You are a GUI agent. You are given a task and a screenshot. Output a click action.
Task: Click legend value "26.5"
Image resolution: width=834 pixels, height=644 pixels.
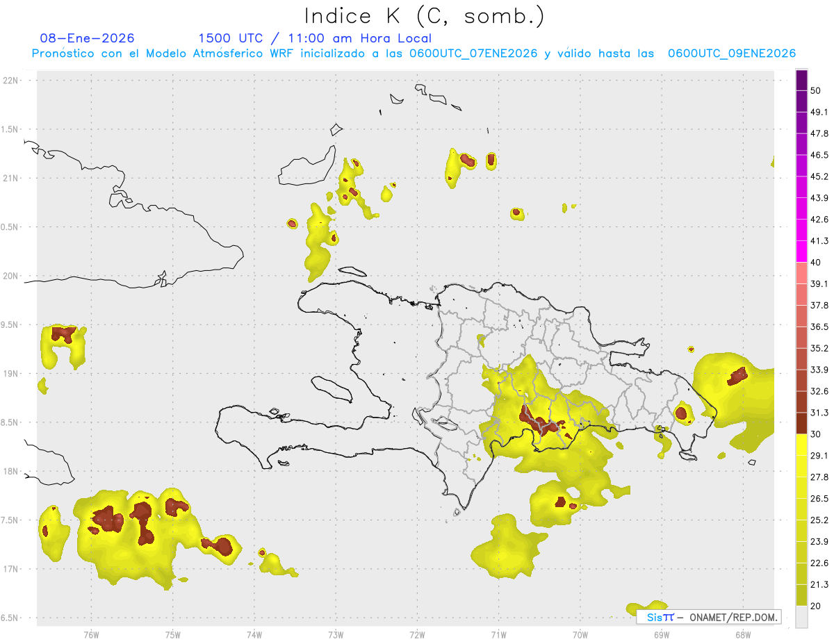pyautogui.click(x=819, y=499)
